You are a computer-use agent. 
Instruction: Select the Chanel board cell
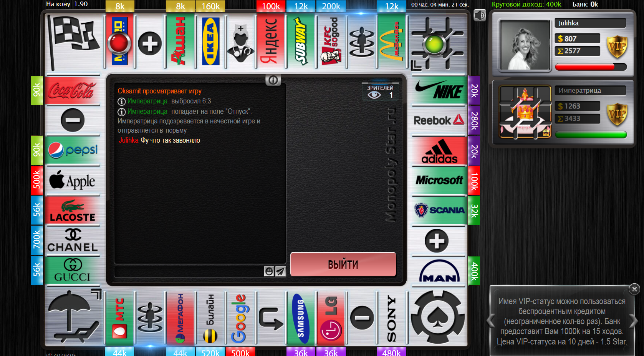click(x=72, y=240)
